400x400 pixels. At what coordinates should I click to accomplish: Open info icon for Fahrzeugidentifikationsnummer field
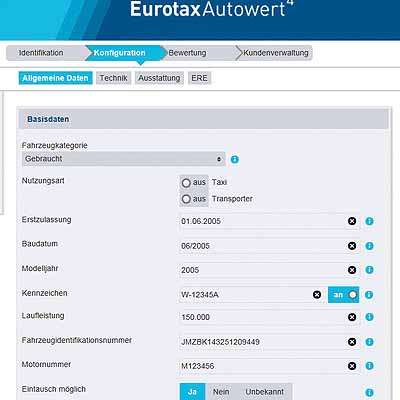pyautogui.click(x=369, y=342)
